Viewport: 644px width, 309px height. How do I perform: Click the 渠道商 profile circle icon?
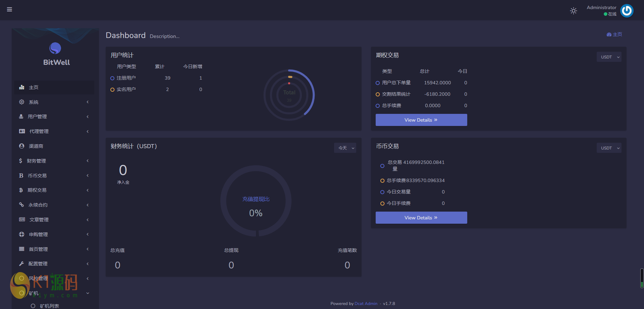click(x=22, y=146)
